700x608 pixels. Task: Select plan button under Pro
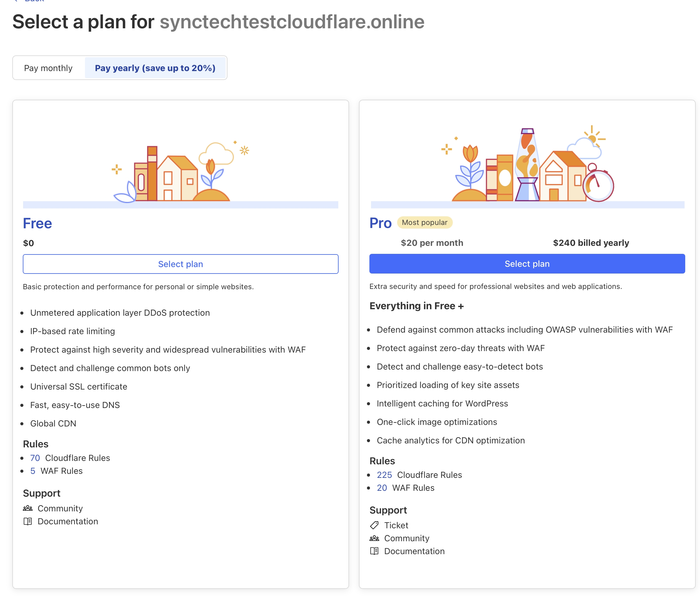tap(527, 264)
